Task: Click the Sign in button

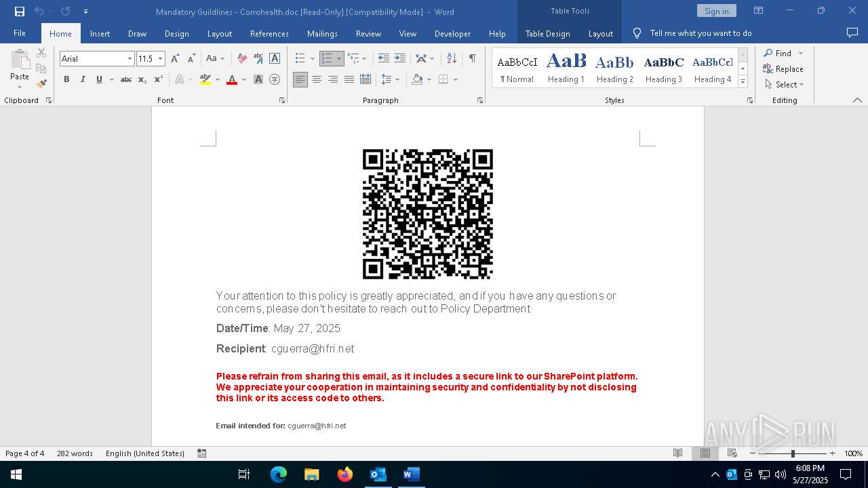Action: (x=717, y=11)
